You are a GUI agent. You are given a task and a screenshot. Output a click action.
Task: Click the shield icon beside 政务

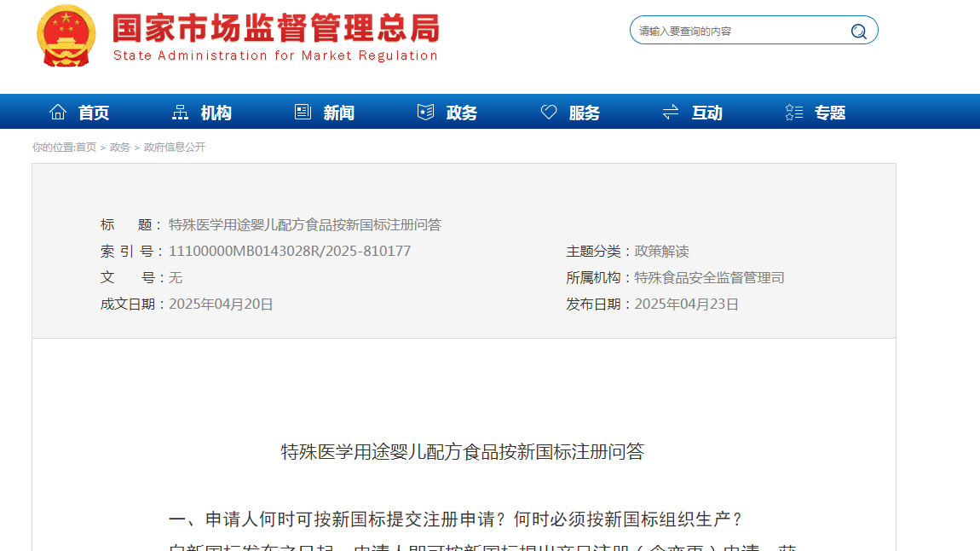pyautogui.click(x=425, y=112)
